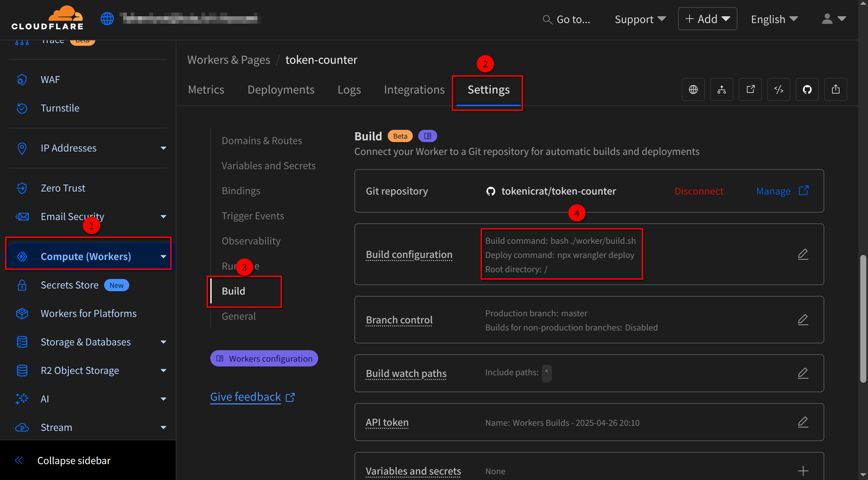Click the globe domains toolbar icon

(693, 89)
